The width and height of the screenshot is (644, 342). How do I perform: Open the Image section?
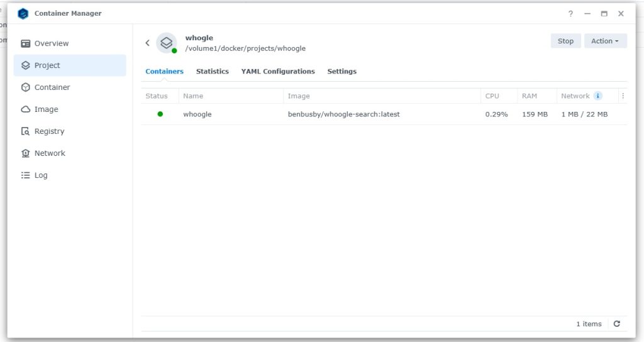(70, 109)
